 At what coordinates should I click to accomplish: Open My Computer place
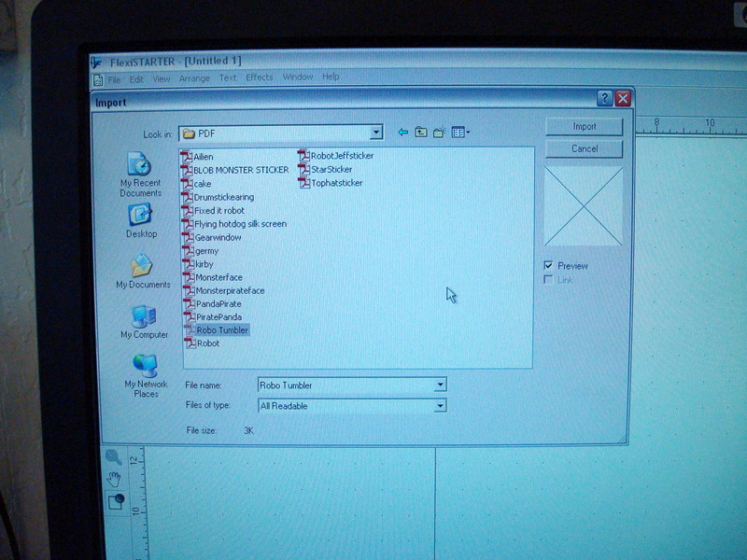144,321
